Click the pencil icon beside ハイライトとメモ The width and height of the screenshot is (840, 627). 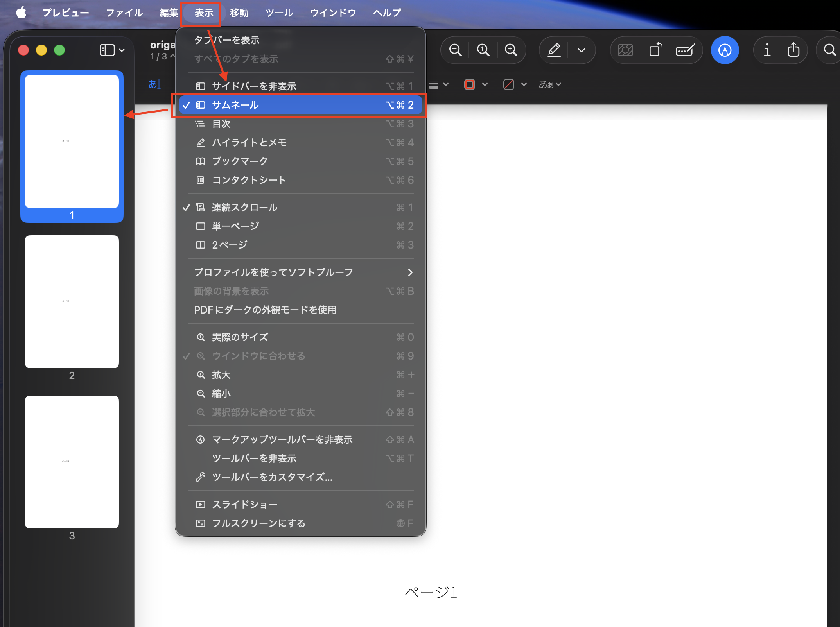tap(200, 142)
